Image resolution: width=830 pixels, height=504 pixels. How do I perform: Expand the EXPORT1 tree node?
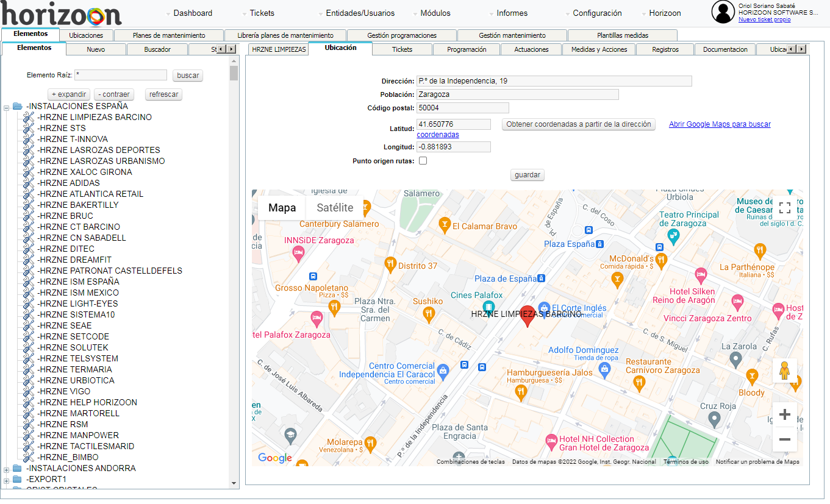tap(7, 480)
